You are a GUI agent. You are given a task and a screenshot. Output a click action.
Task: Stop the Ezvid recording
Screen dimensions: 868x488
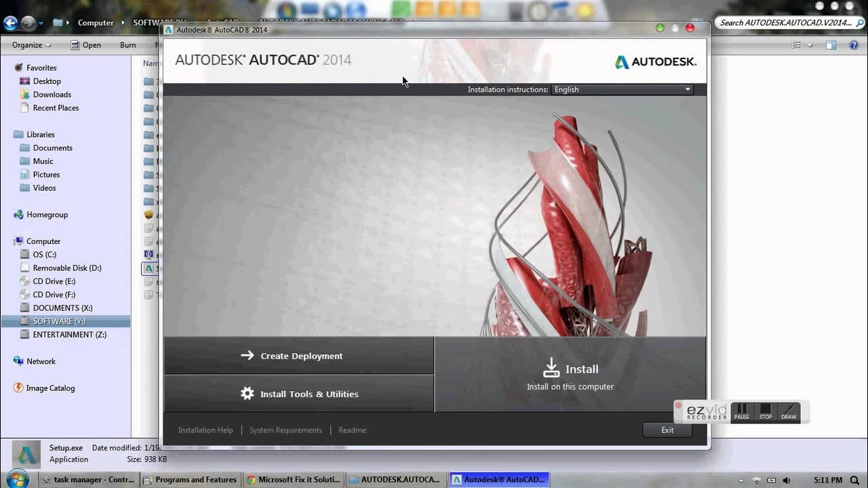[766, 412]
